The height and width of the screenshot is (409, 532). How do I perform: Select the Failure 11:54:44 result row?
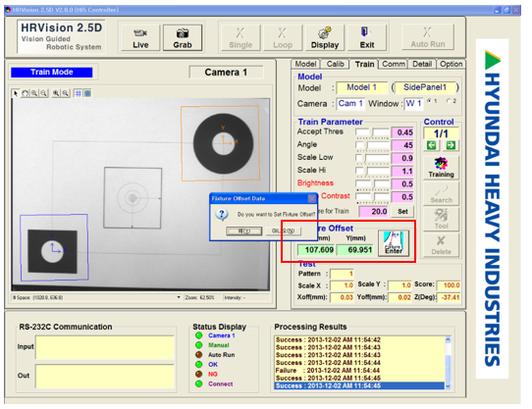tap(359, 371)
